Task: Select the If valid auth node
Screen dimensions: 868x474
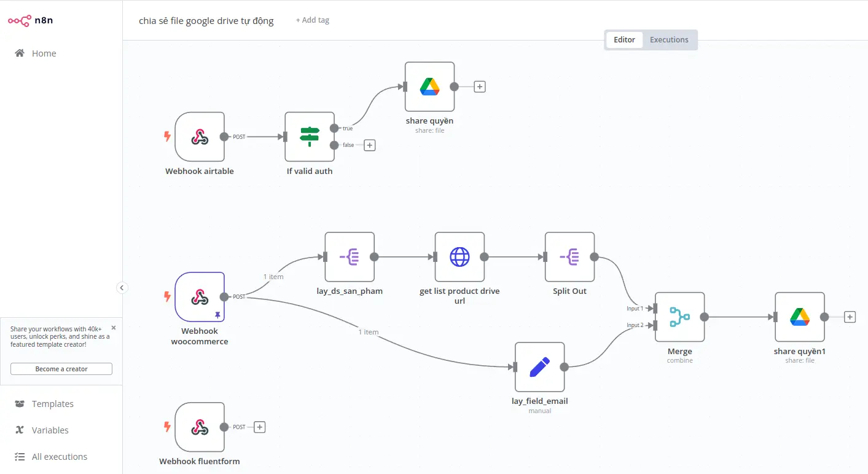Action: 310,136
